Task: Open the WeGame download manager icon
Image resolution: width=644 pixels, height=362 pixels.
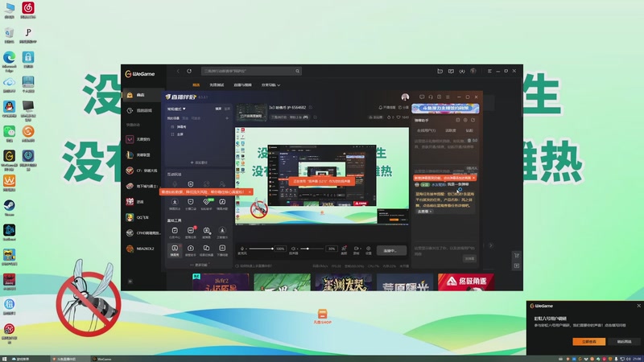Action: pos(462,71)
